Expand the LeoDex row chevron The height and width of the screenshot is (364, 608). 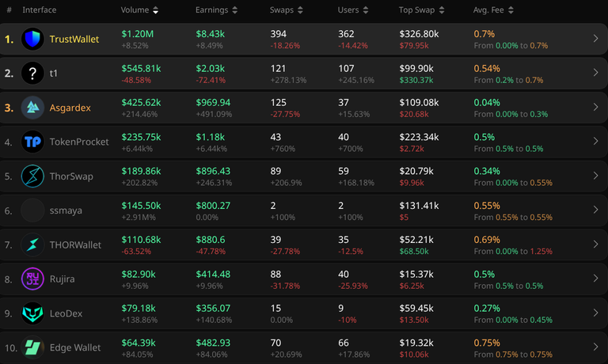[x=595, y=313]
